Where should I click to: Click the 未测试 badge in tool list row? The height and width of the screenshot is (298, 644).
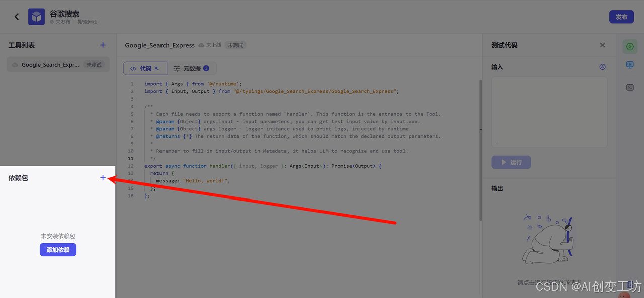(94, 65)
